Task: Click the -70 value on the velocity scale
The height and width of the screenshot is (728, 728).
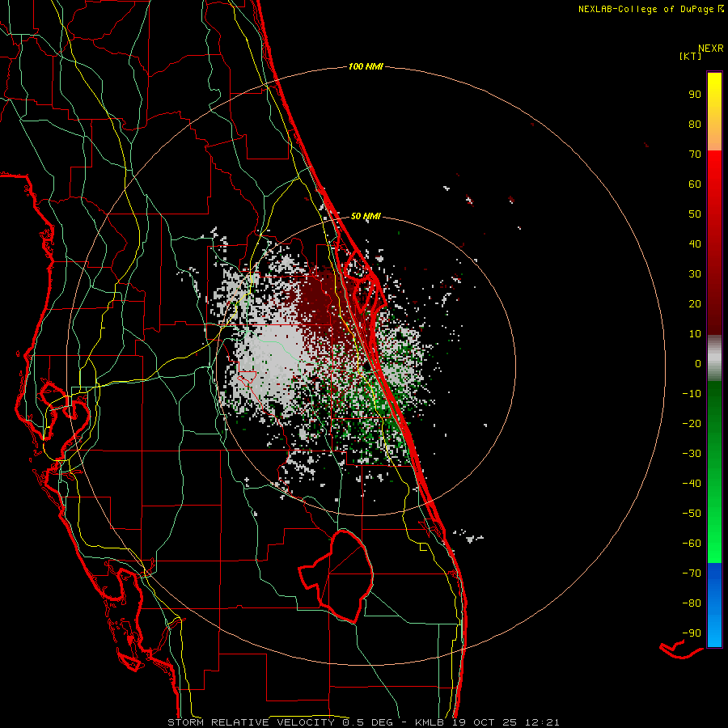Action: click(x=692, y=574)
